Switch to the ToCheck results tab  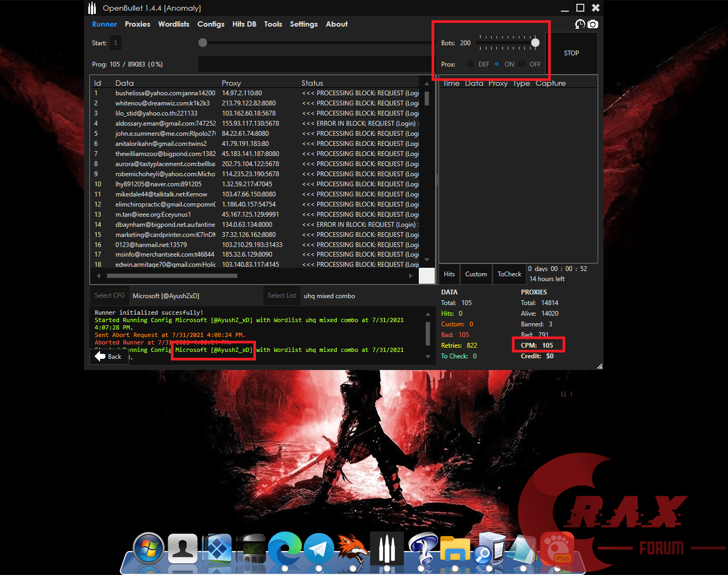(x=509, y=274)
